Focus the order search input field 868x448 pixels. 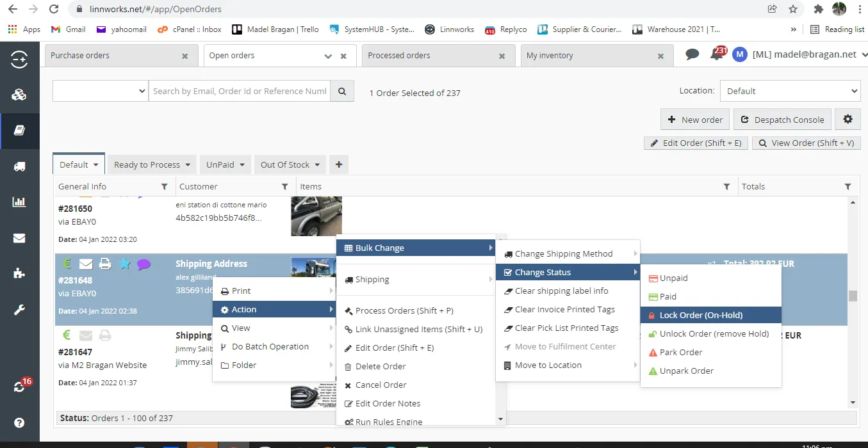point(240,91)
